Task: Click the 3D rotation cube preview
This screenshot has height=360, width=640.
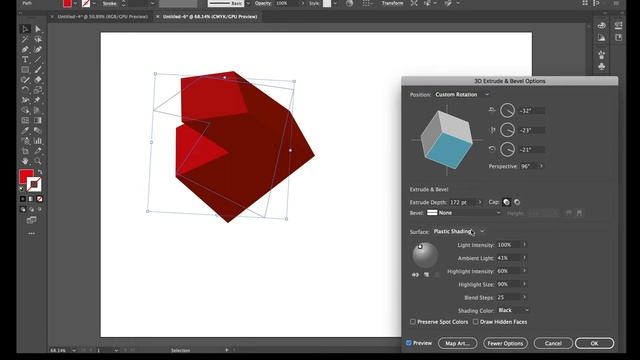Action: [447, 140]
